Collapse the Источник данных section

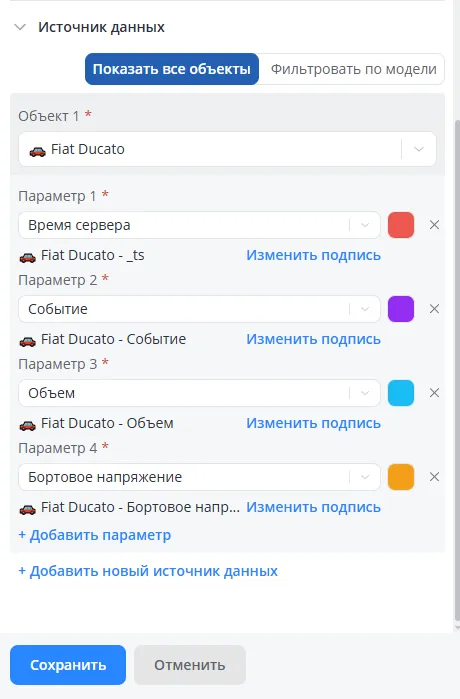click(x=20, y=27)
